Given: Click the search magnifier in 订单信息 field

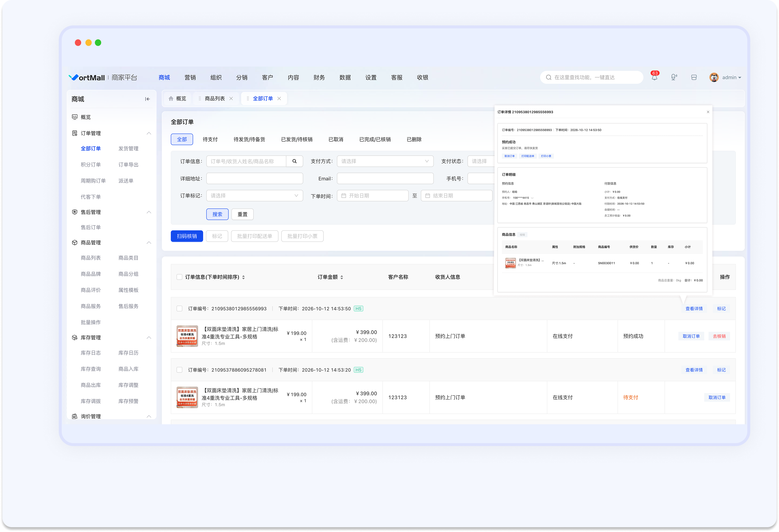Looking at the screenshot, I should click(294, 161).
